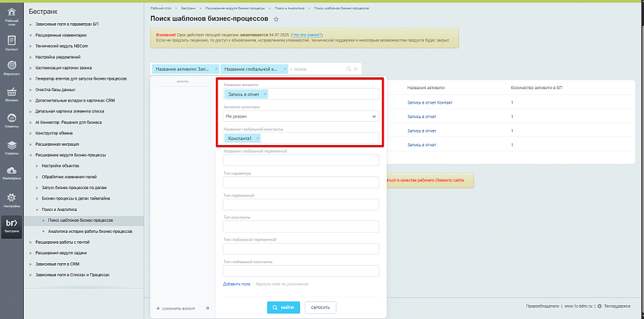This screenshot has width=644, height=319.
Task: Open the Рабочий стол home icon
Action: click(11, 14)
